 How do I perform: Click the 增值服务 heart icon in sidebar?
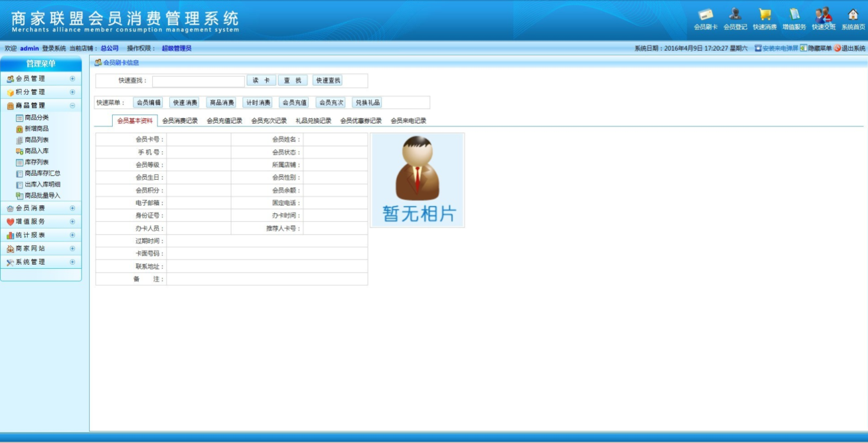coord(10,222)
